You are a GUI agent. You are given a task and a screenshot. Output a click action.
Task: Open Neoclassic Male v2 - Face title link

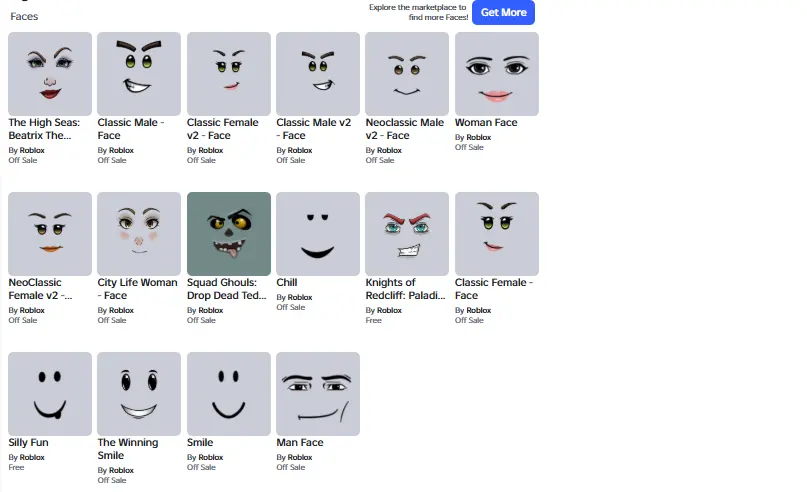pyautogui.click(x=405, y=129)
